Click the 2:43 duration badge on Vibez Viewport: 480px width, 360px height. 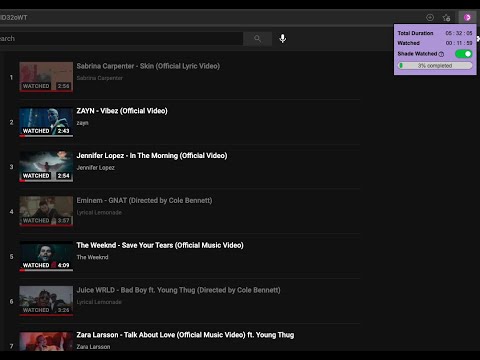(63, 131)
